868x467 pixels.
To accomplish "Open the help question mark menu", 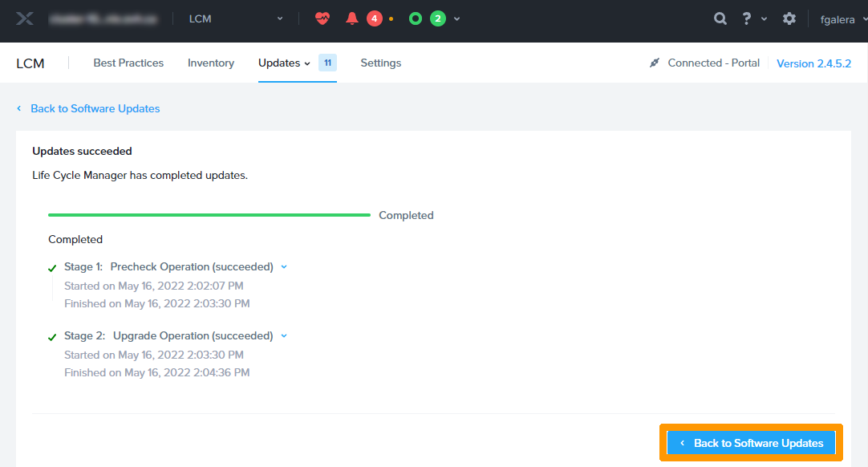I will tap(747, 18).
